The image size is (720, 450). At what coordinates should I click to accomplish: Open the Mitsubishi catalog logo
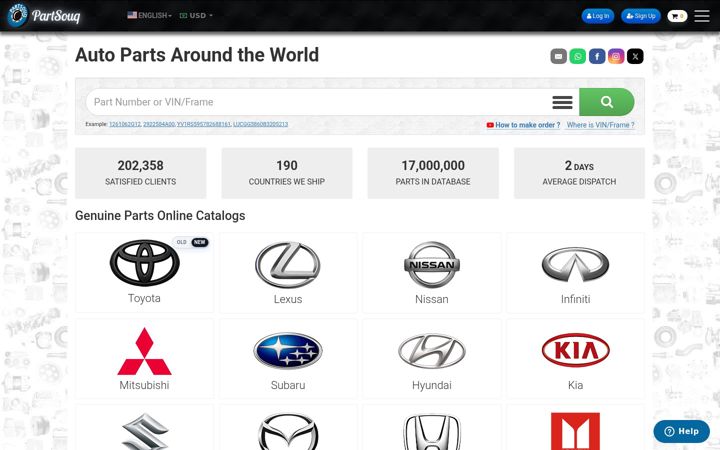pyautogui.click(x=144, y=351)
